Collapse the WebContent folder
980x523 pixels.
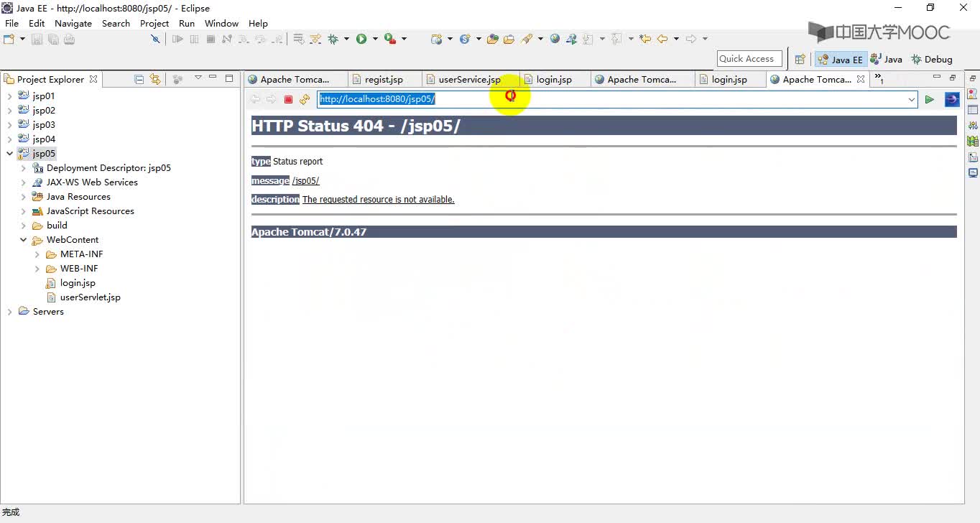23,239
